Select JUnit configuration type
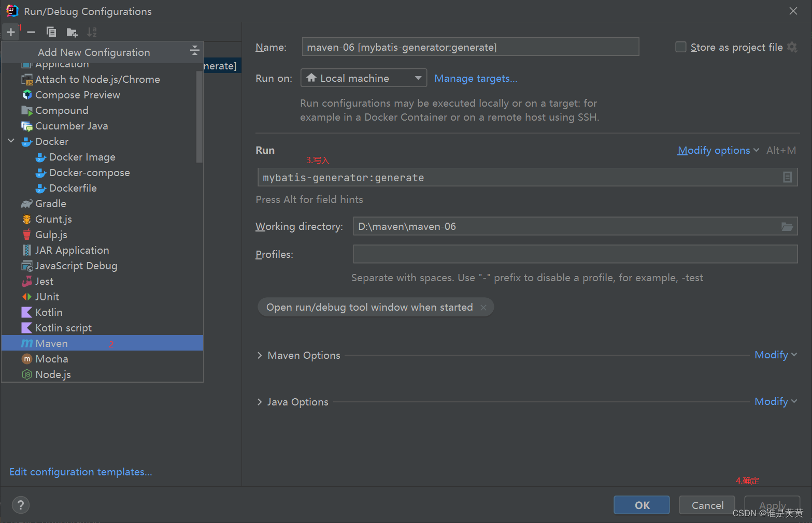Image resolution: width=812 pixels, height=523 pixels. [102, 297]
